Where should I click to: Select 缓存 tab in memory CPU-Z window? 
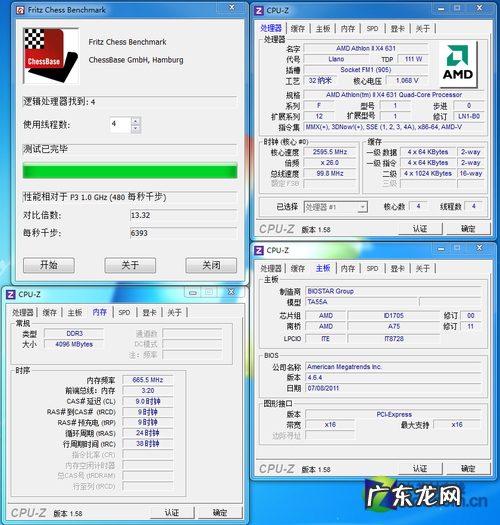tap(50, 313)
